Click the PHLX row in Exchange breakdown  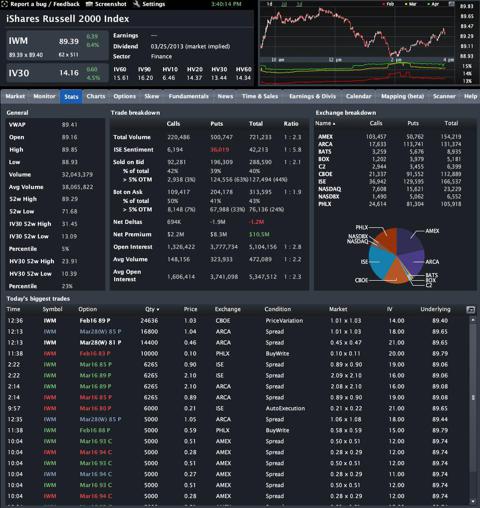coord(389,204)
